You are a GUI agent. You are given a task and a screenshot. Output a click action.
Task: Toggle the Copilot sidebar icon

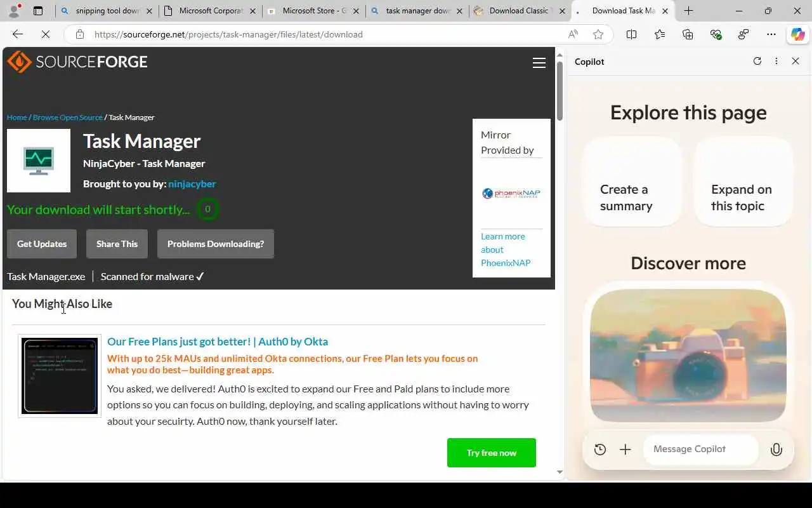[x=797, y=34]
